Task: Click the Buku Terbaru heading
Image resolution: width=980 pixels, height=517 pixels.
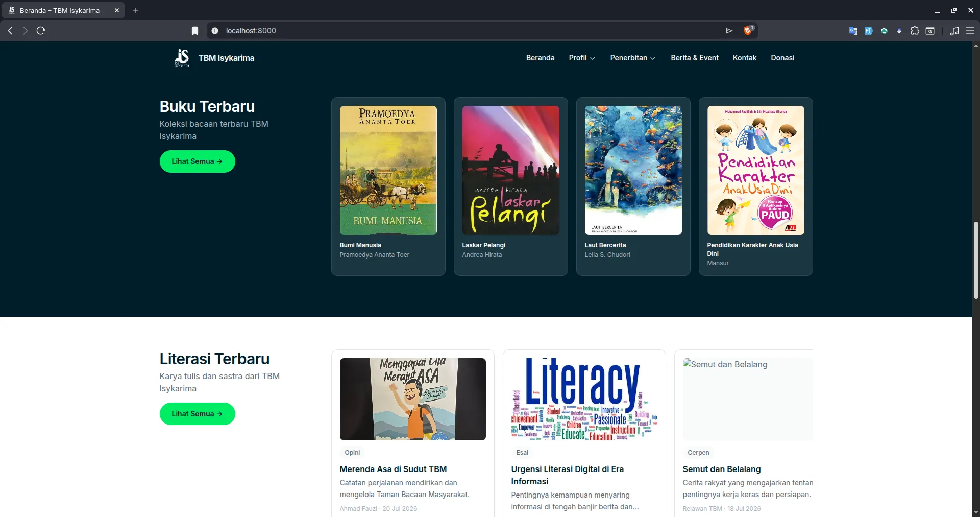Action: tap(207, 106)
